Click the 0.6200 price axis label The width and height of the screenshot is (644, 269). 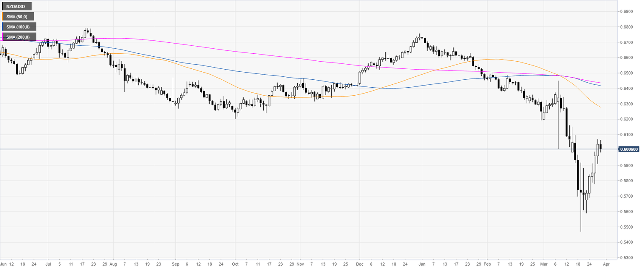click(627, 119)
